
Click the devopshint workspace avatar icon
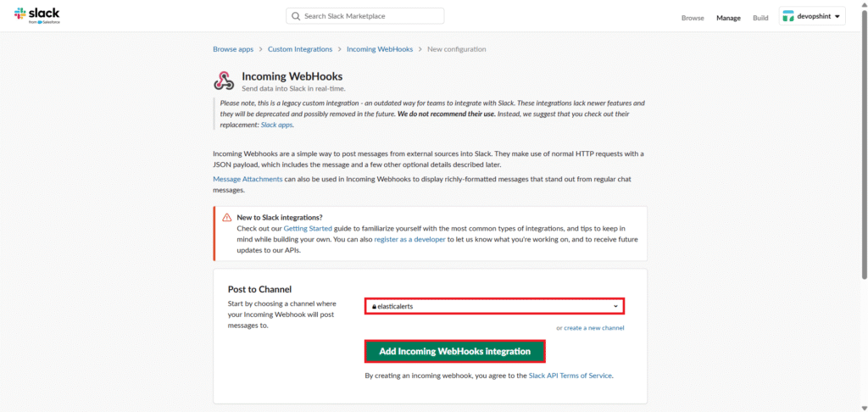tap(787, 17)
